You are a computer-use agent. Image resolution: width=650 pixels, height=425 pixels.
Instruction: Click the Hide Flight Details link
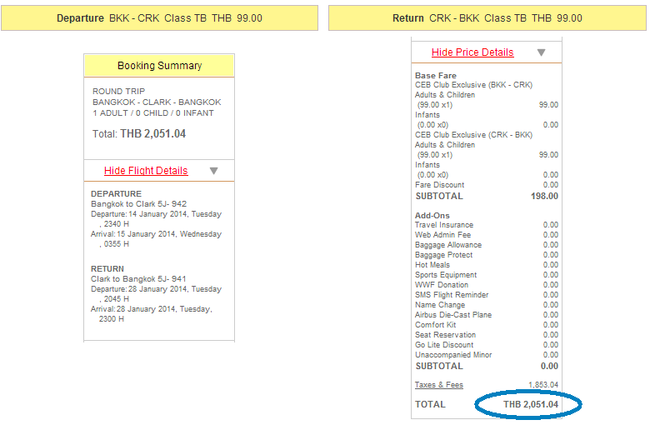point(146,170)
